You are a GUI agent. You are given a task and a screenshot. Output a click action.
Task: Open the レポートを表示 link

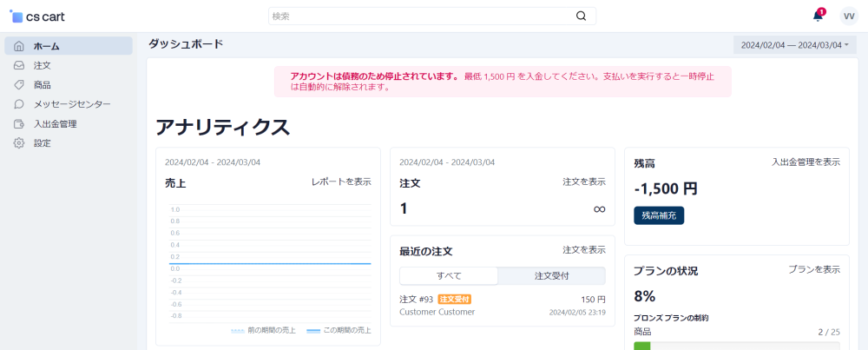coord(341,182)
